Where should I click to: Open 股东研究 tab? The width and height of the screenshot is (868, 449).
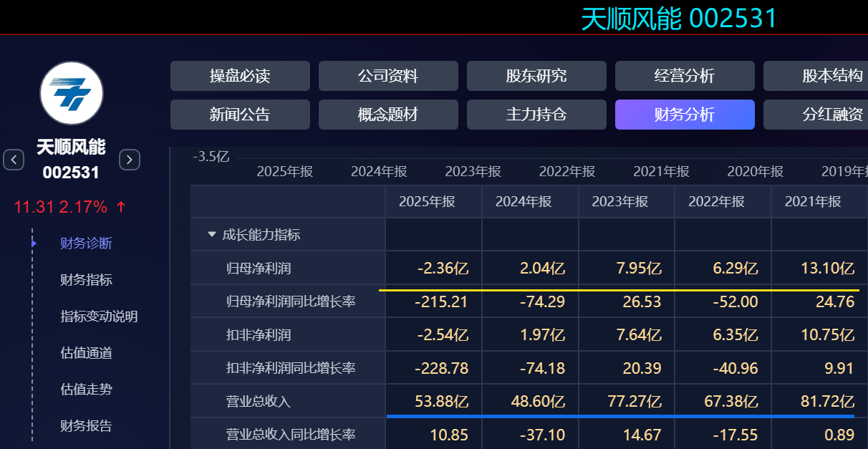pos(536,76)
